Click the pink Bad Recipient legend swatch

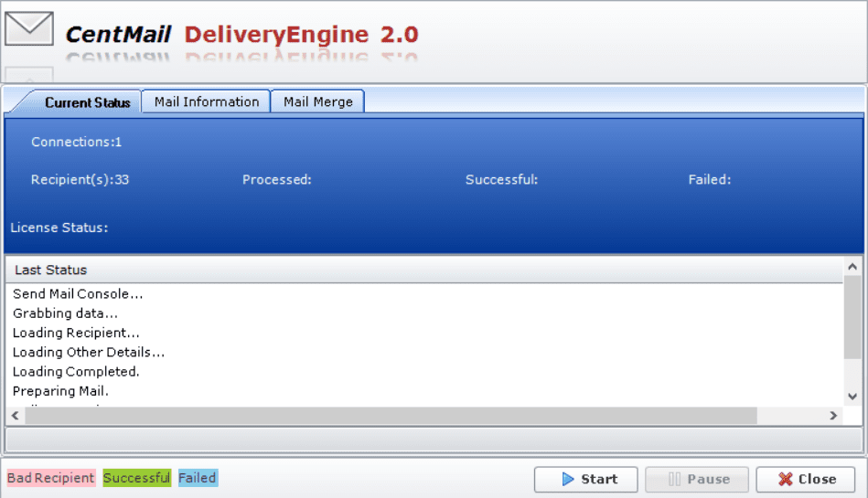51,478
